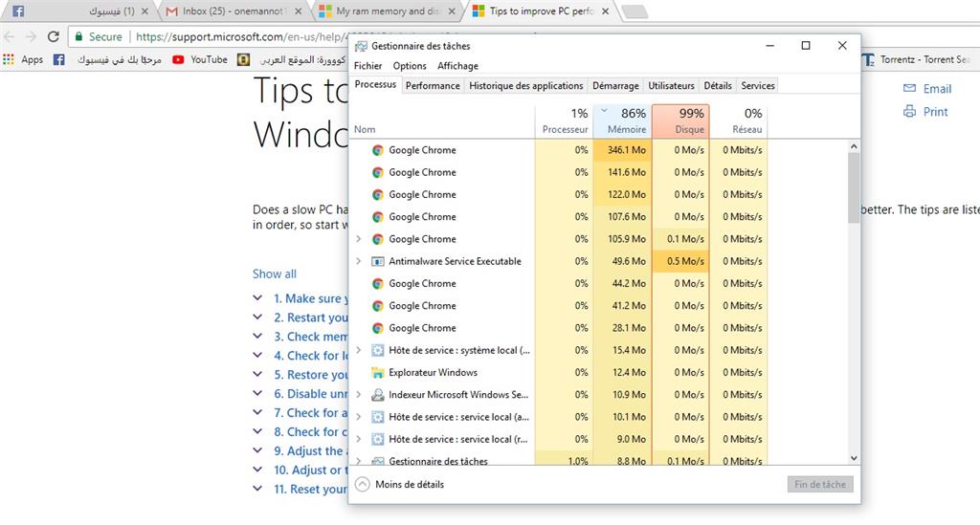
Task: Expand Hôte de service système local row
Action: click(x=359, y=350)
